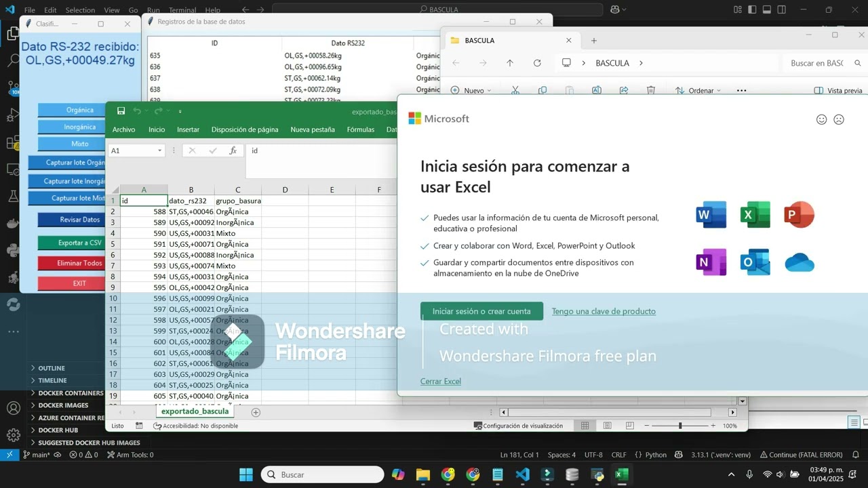Open VS Code Source Control icon
Image resolution: width=868 pixels, height=488 pixels.
click(x=12, y=89)
